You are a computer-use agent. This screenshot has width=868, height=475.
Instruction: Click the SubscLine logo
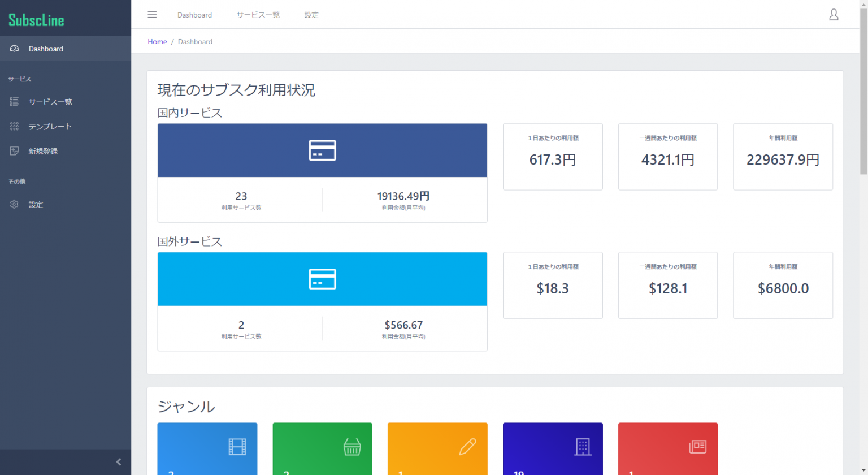pos(37,20)
